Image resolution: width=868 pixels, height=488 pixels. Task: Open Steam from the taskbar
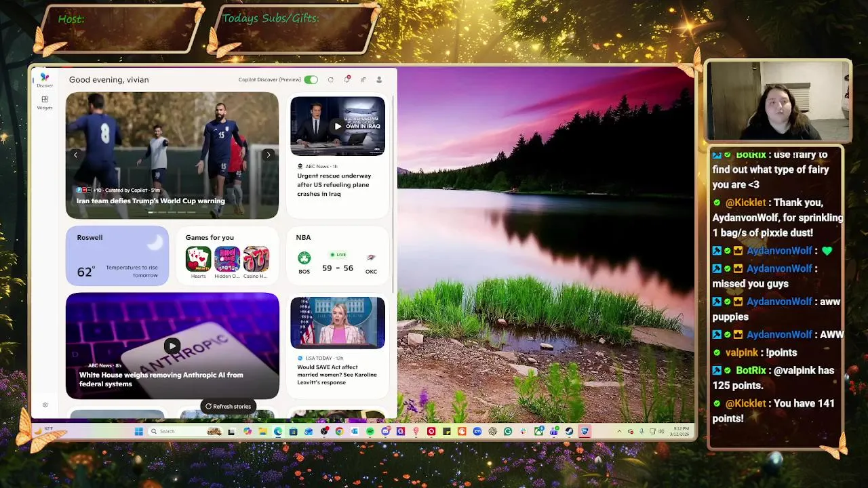point(569,431)
